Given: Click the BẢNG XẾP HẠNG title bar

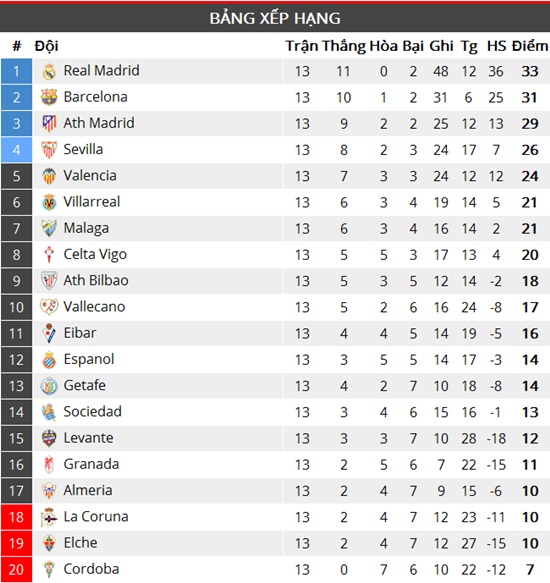Looking at the screenshot, I should 275,18.
